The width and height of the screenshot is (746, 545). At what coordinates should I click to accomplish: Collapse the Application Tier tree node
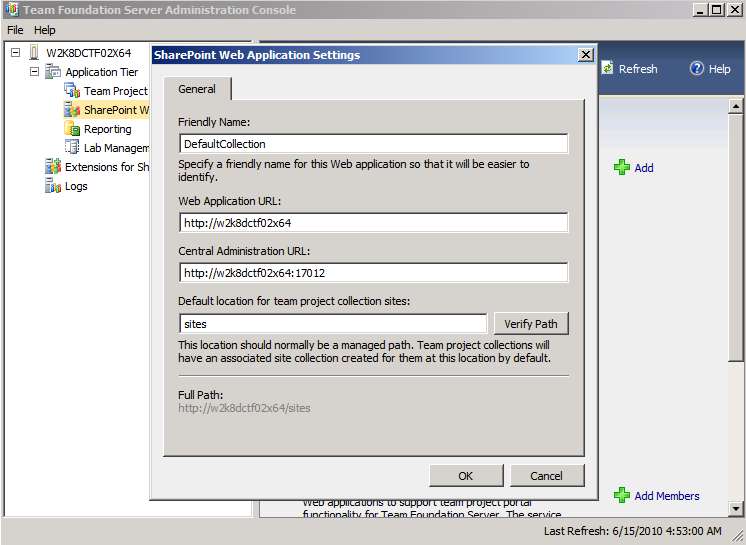(x=34, y=71)
